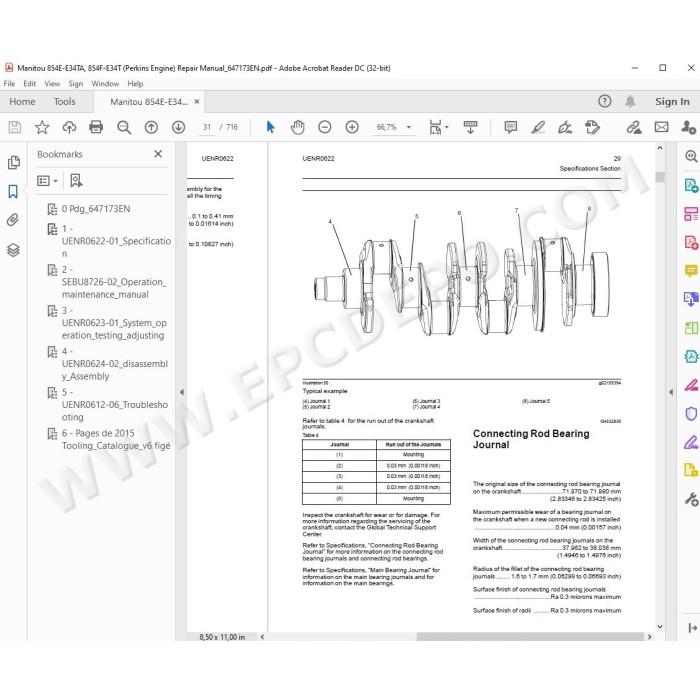Click the Sign In button
Viewport: 700px width, 700px height.
point(672,101)
